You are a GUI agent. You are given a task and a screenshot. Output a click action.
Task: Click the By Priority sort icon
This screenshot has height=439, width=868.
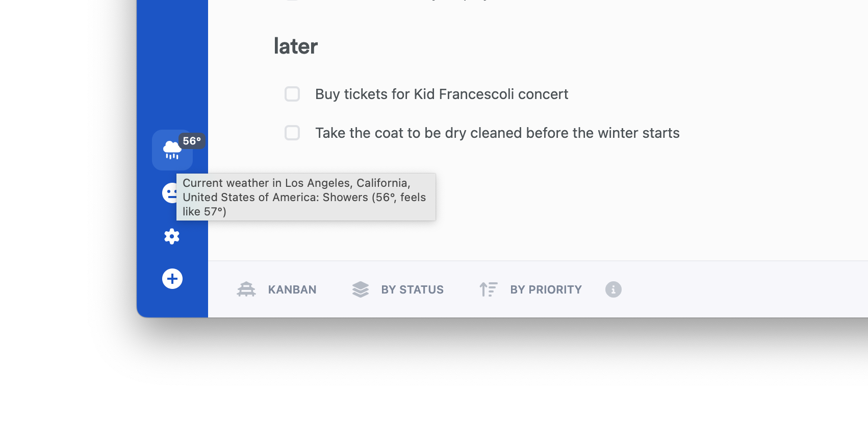488,289
